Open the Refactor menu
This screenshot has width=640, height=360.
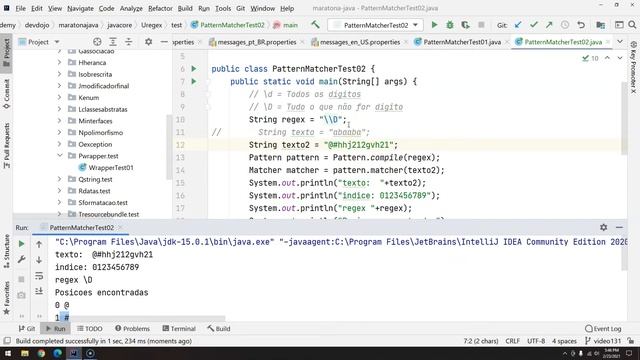[x=160, y=8]
